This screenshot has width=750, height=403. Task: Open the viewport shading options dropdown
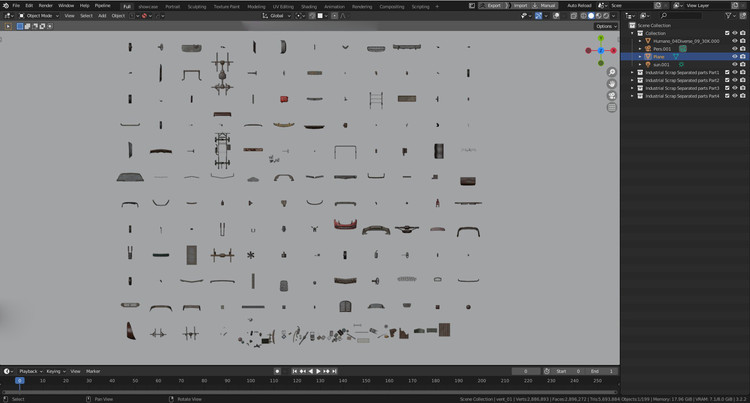coord(614,16)
